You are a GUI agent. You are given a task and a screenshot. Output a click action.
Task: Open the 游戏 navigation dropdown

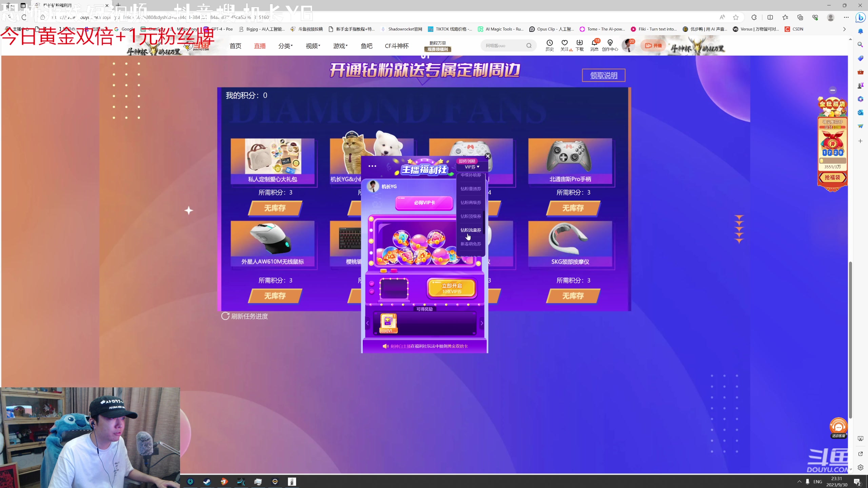point(340,46)
